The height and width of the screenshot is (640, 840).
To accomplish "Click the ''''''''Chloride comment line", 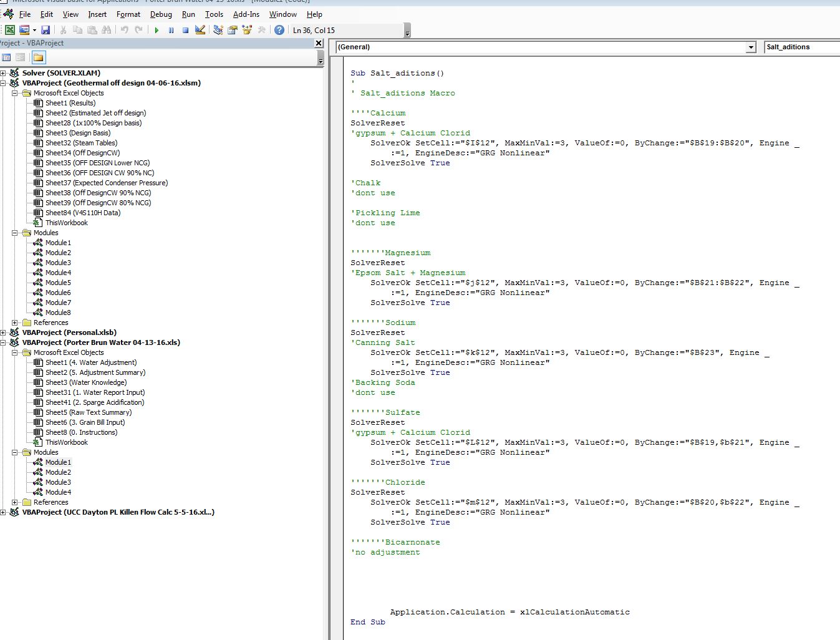I will [388, 482].
